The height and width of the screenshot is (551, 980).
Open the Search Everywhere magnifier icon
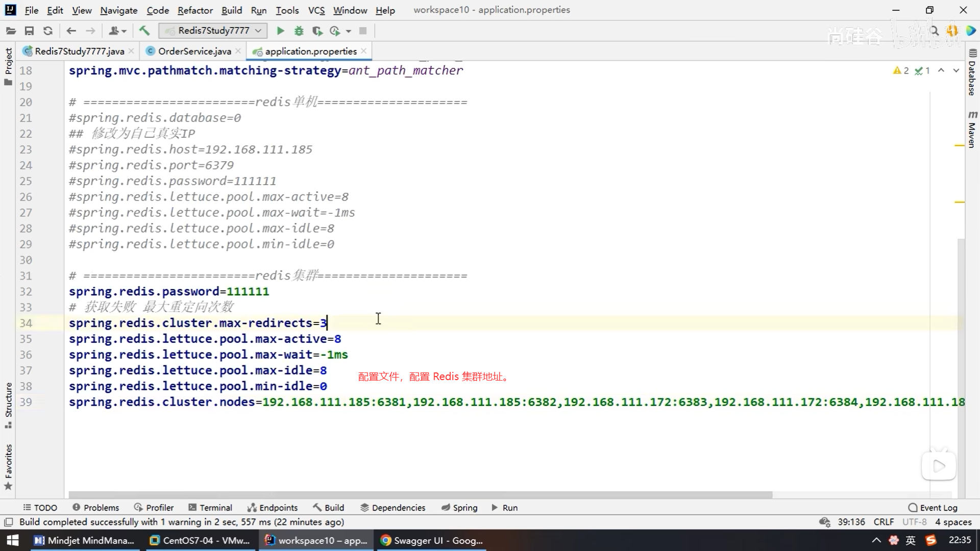[935, 31]
